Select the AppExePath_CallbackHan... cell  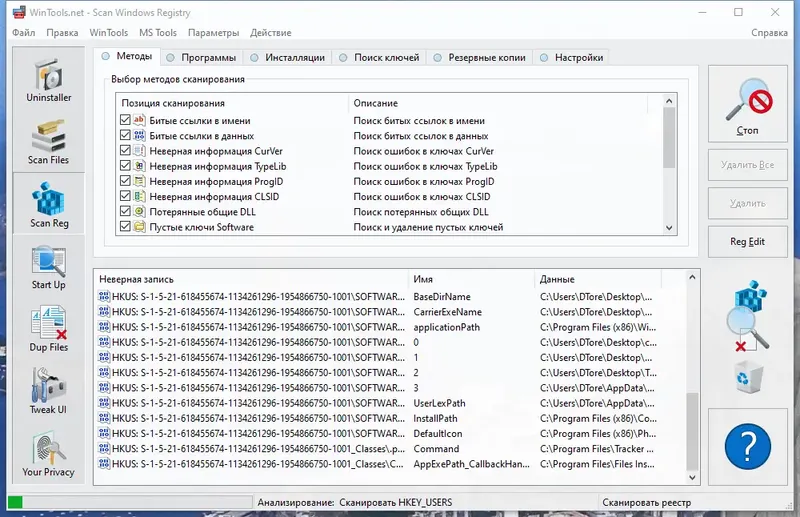point(471,464)
